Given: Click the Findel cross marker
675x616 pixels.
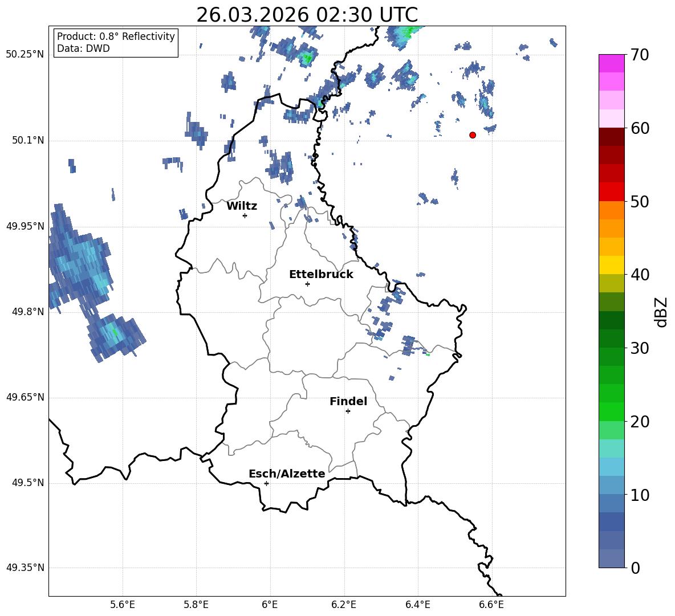Looking at the screenshot, I should (x=348, y=411).
